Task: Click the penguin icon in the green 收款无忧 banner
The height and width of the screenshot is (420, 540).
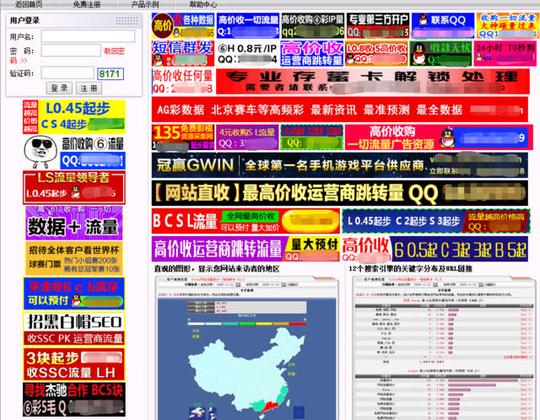Action: point(419,54)
